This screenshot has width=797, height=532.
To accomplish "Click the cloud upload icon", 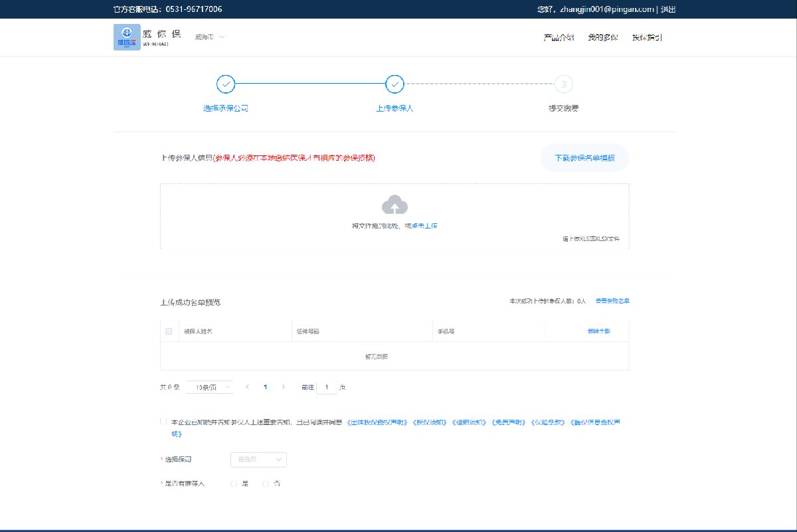I will coord(395,205).
